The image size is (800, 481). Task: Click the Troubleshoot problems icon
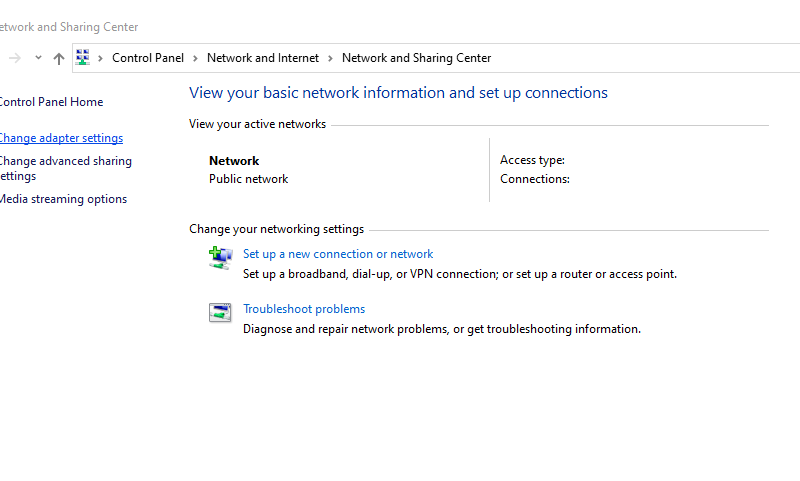click(220, 313)
